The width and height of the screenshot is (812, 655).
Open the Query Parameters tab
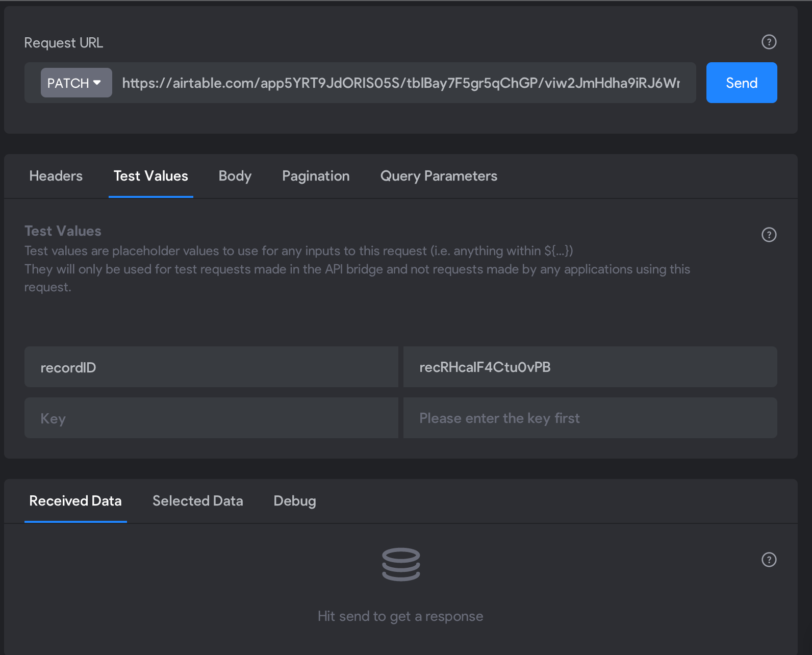pos(439,176)
